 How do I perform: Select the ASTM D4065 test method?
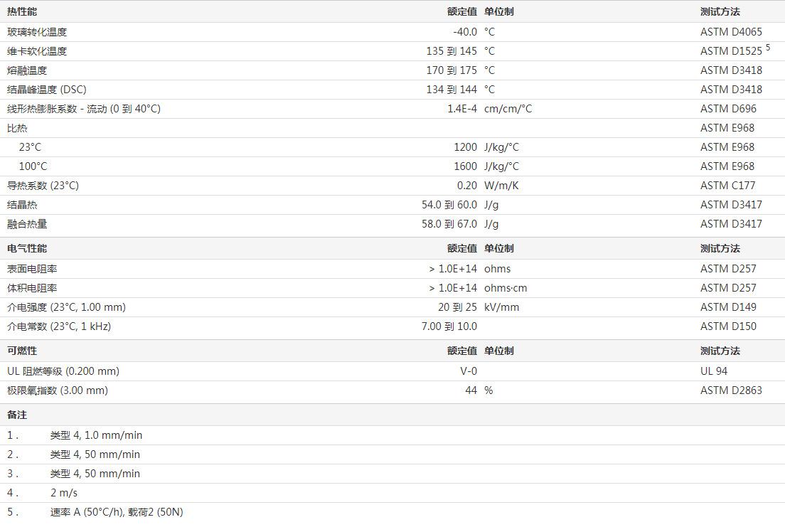point(731,32)
